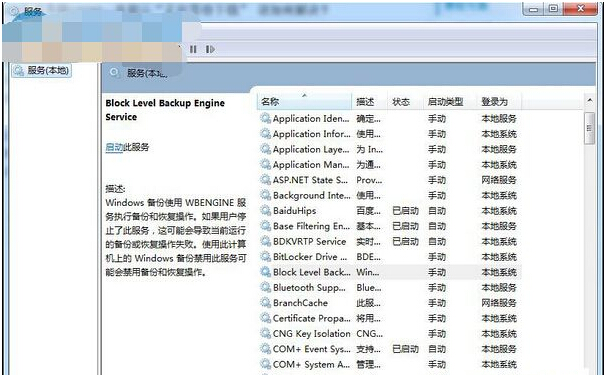Viewport: 606px width, 375px height.
Task: Select the Application Iden... service name
Action: (311, 118)
